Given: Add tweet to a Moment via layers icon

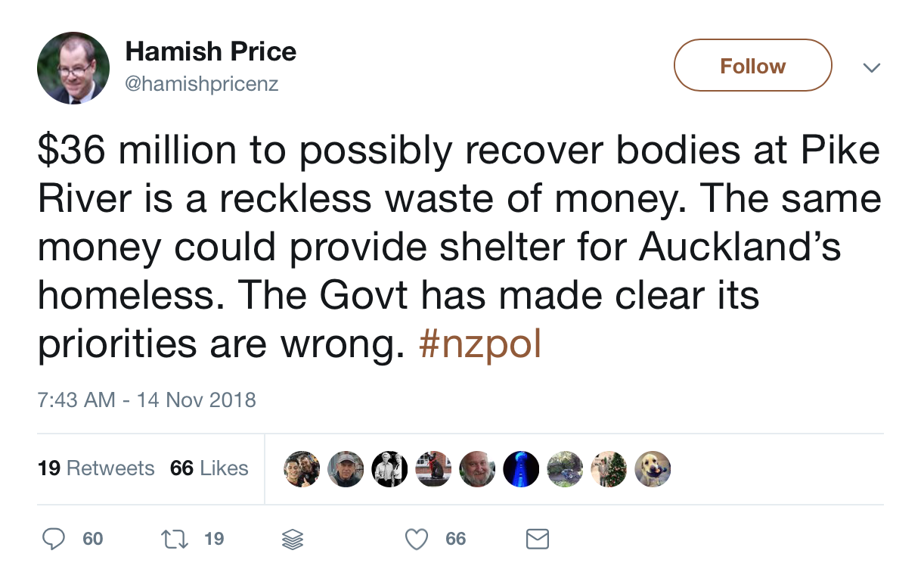Looking at the screenshot, I should point(292,539).
